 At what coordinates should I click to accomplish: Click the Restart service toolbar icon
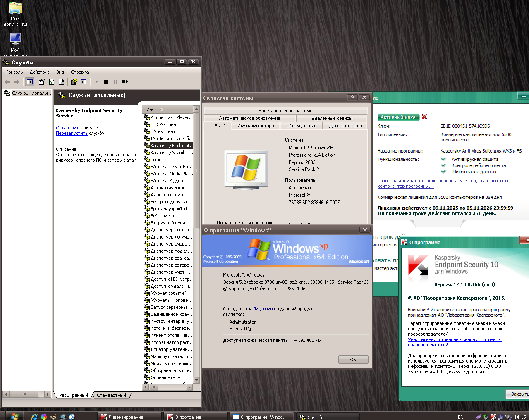(x=125, y=82)
